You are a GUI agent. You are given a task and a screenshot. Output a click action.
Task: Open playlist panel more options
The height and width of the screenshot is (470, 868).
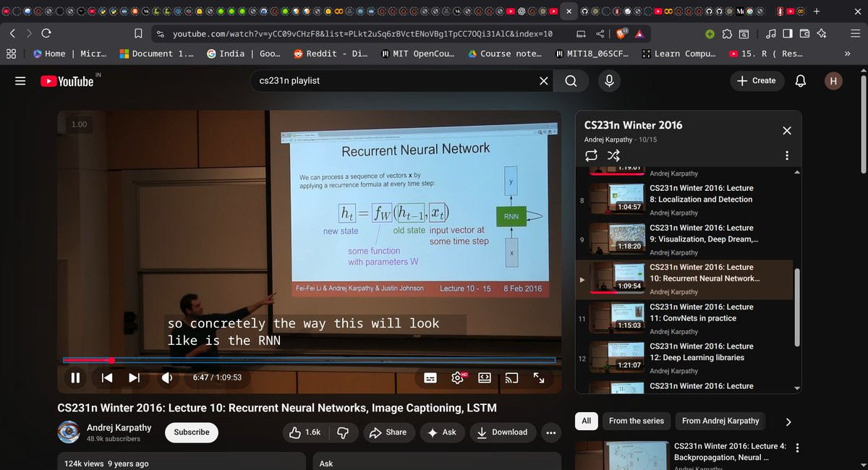[x=787, y=155]
